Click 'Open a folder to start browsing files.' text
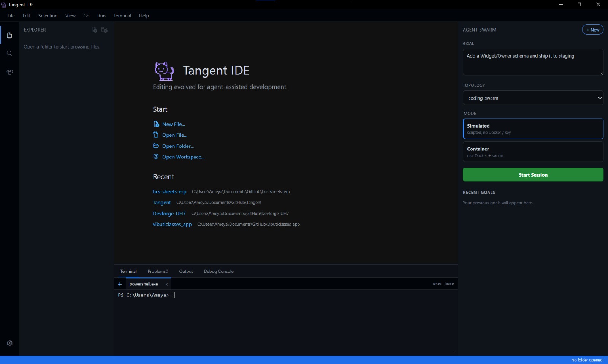This screenshot has width=608, height=364. point(62,47)
